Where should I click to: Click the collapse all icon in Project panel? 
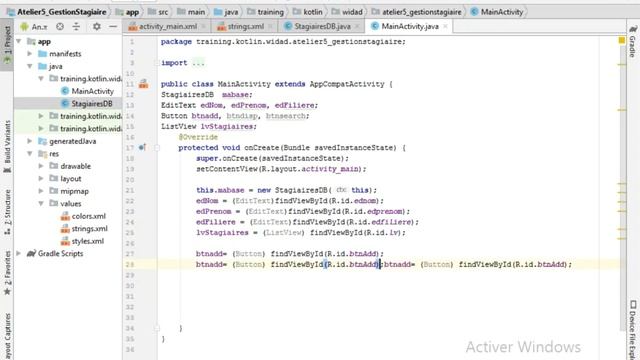[76, 27]
